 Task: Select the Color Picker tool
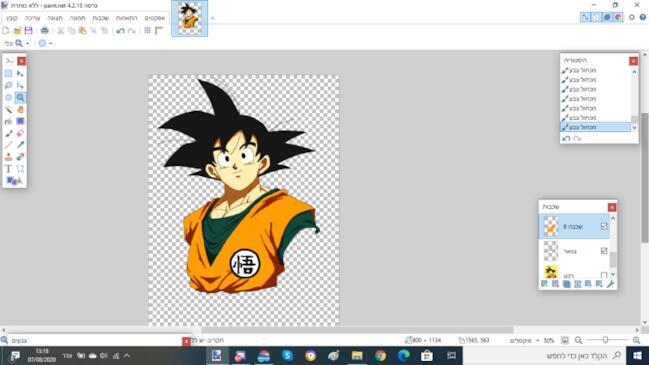coord(20,145)
